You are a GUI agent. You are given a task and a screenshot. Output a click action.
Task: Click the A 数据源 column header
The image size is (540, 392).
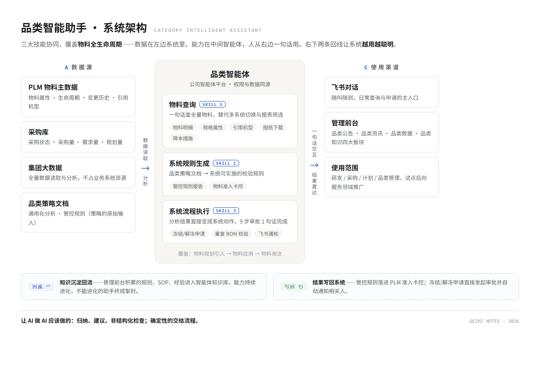78,67
